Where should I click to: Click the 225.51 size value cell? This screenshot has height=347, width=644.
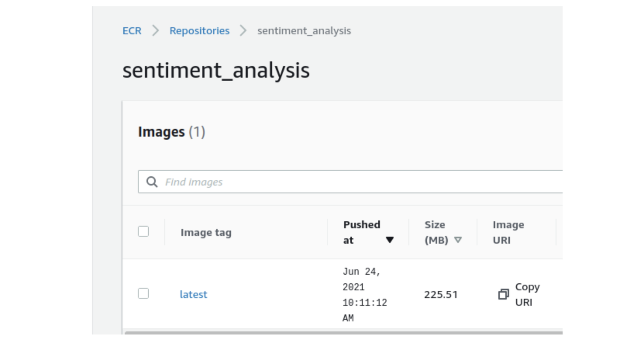[x=441, y=295]
